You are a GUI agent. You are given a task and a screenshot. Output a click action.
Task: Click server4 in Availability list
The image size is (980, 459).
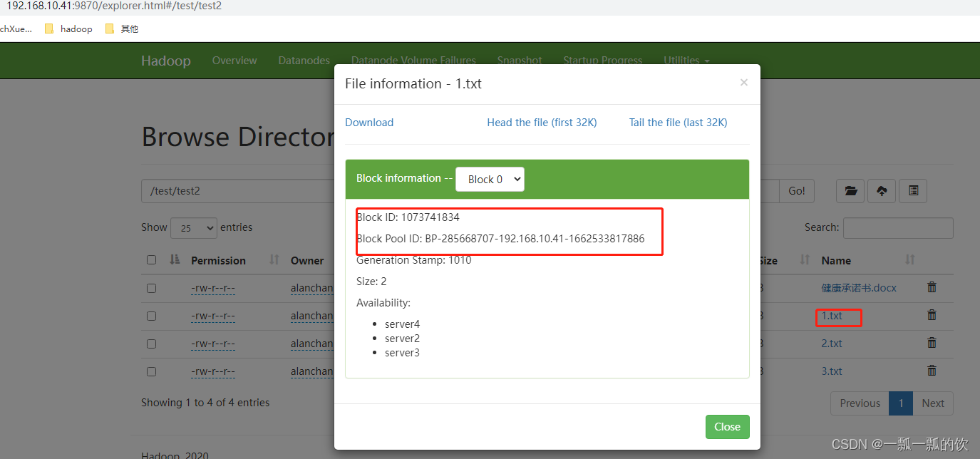click(x=403, y=324)
